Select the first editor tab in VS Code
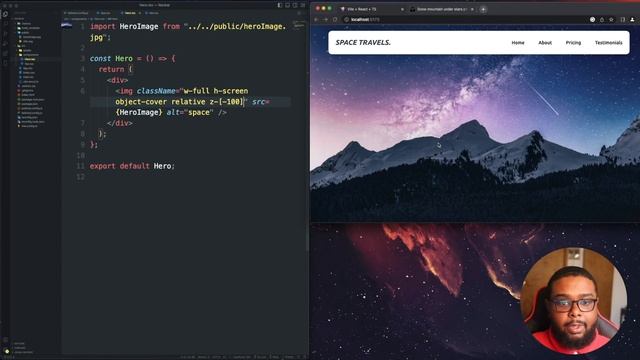 click(76, 13)
